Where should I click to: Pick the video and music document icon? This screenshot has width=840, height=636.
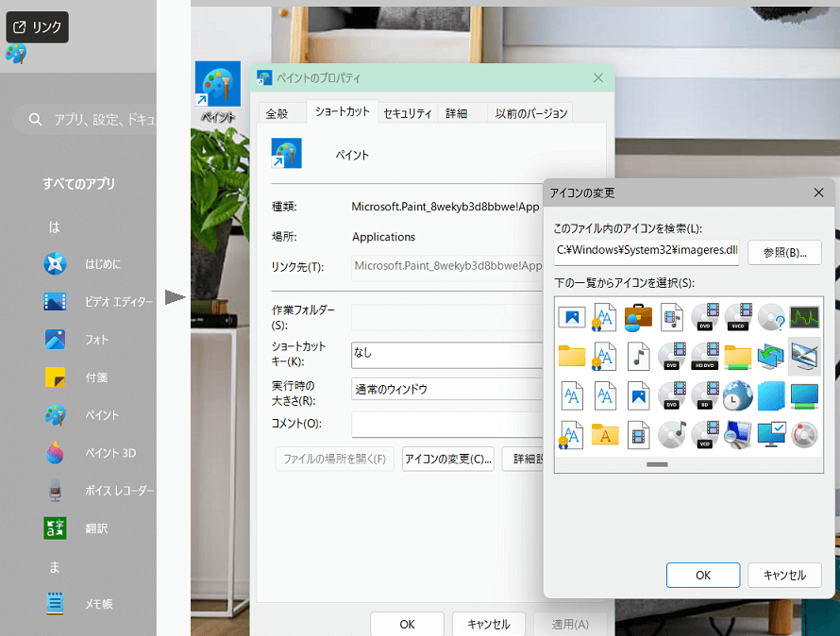(671, 317)
